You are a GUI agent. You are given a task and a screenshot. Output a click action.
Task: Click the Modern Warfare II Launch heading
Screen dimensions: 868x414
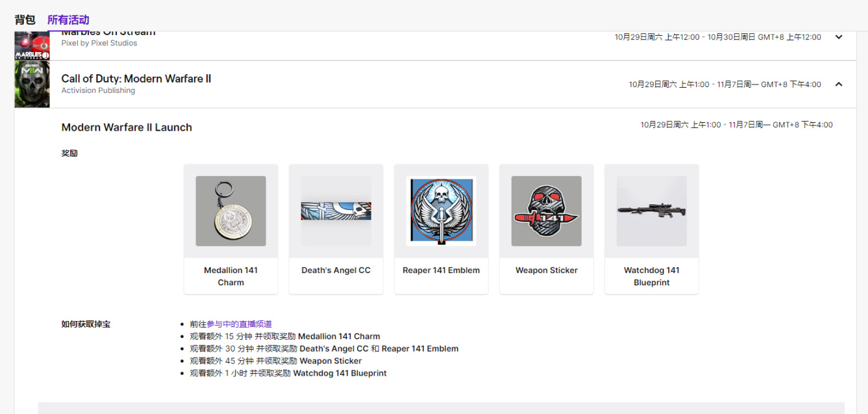click(x=127, y=127)
